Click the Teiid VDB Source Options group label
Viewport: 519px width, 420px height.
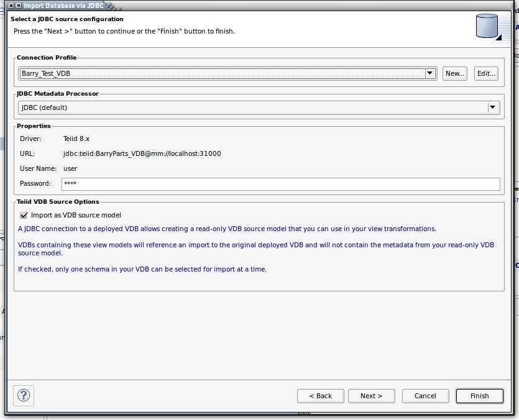58,202
